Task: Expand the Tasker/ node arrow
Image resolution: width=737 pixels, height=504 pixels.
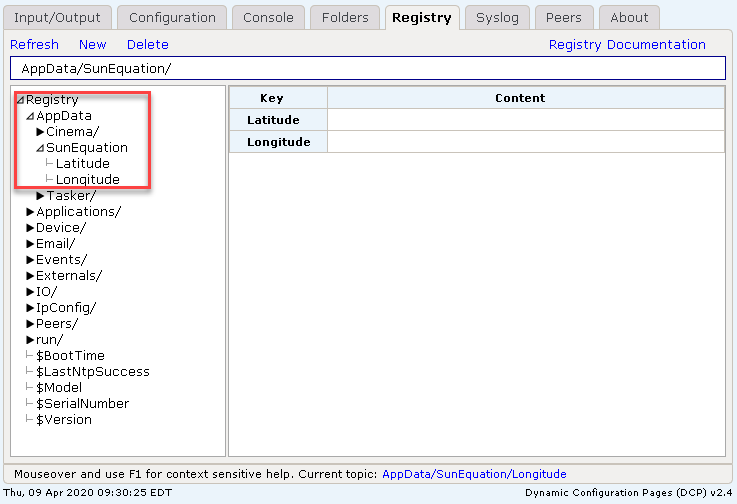Action: click(x=40, y=196)
